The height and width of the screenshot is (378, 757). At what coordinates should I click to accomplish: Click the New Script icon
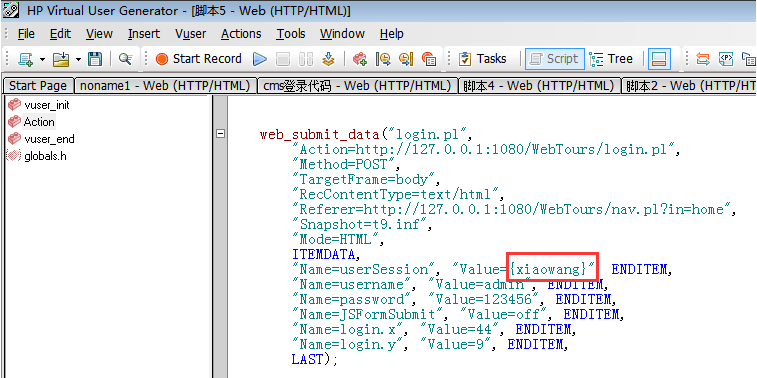(26, 59)
